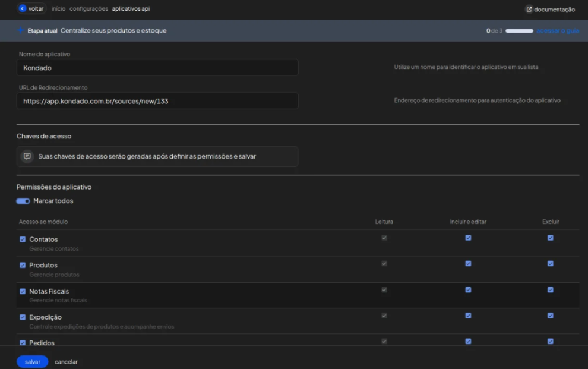Click Centralize seus produtos e estoque text
The width and height of the screenshot is (588, 369).
tap(113, 30)
